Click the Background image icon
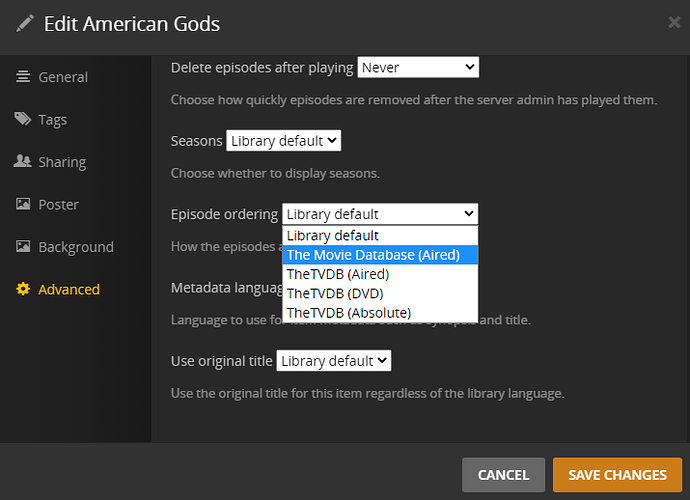The height and width of the screenshot is (500, 690). (x=23, y=247)
